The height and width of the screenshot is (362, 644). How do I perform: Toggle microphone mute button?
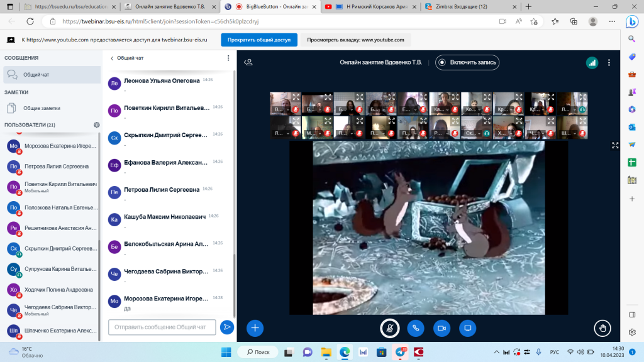point(390,328)
